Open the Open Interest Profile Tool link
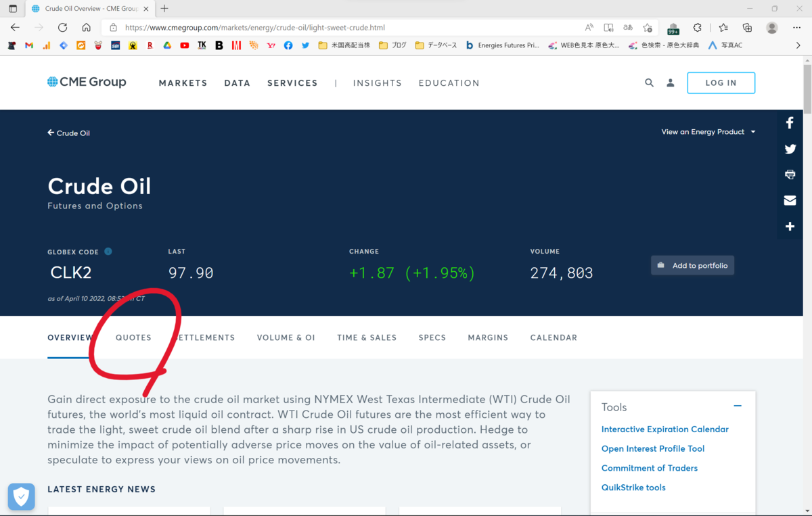The height and width of the screenshot is (516, 812). tap(653, 448)
